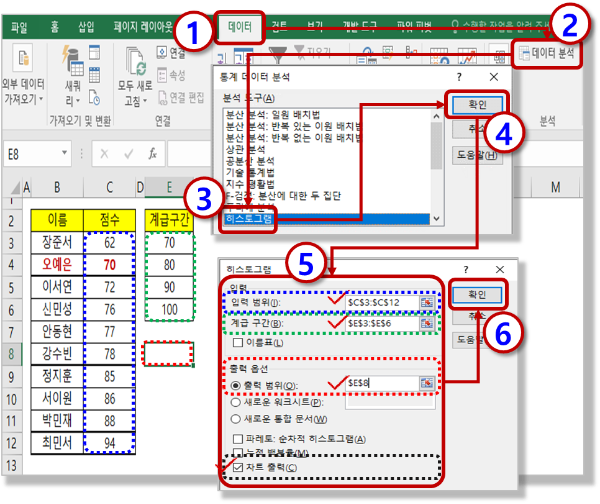
Task: Click the formula bar cancel X icon
Action: pyautogui.click(x=104, y=154)
